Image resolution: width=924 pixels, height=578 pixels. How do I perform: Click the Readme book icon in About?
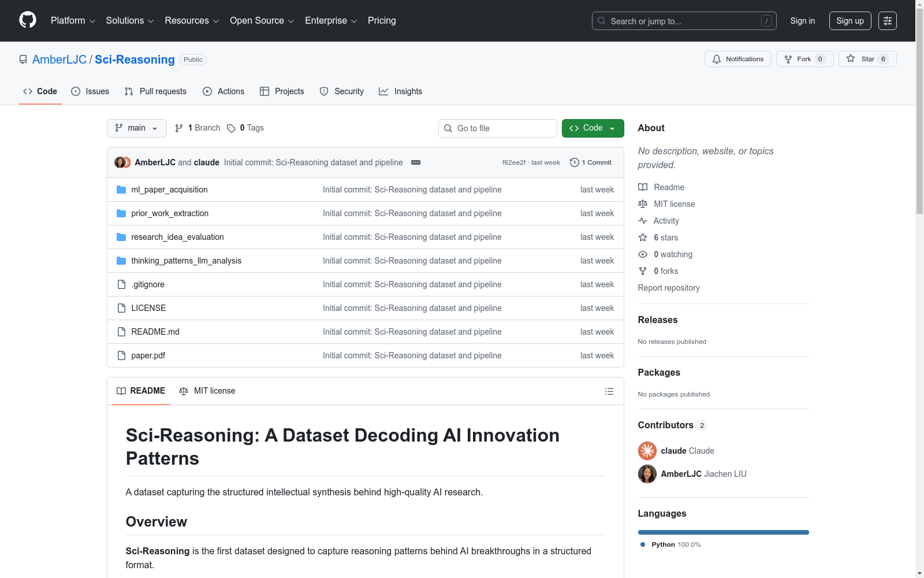point(643,187)
